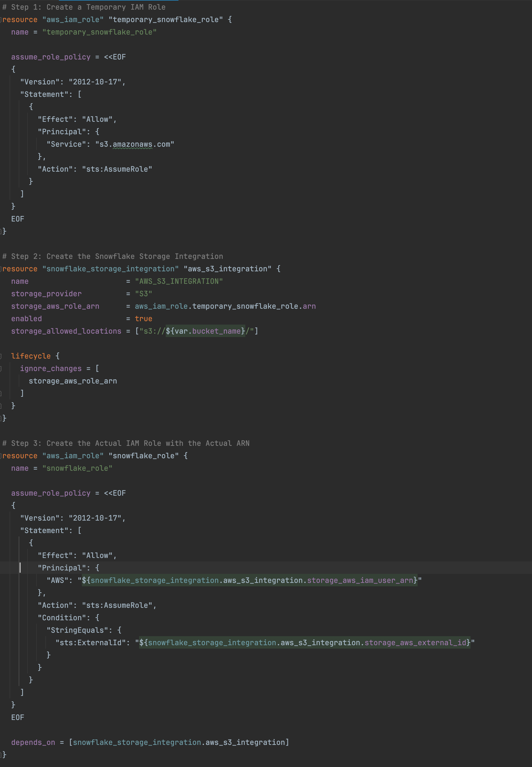Click the "Condition" key

[x=62, y=617]
